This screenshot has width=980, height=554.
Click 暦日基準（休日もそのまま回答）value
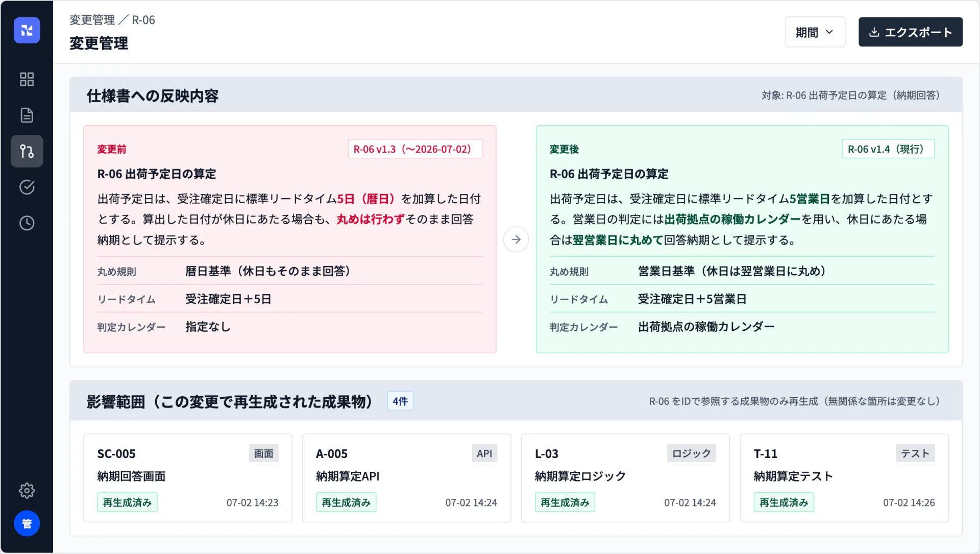point(271,271)
